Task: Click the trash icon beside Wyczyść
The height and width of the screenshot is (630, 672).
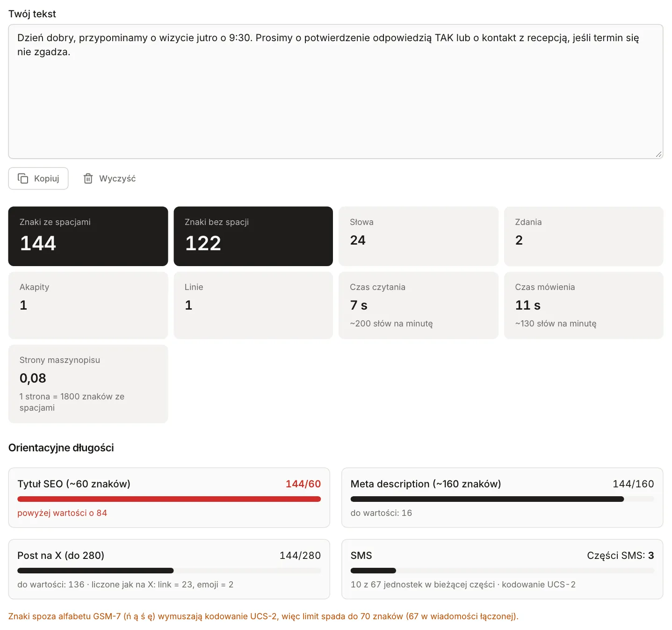Action: (x=88, y=178)
